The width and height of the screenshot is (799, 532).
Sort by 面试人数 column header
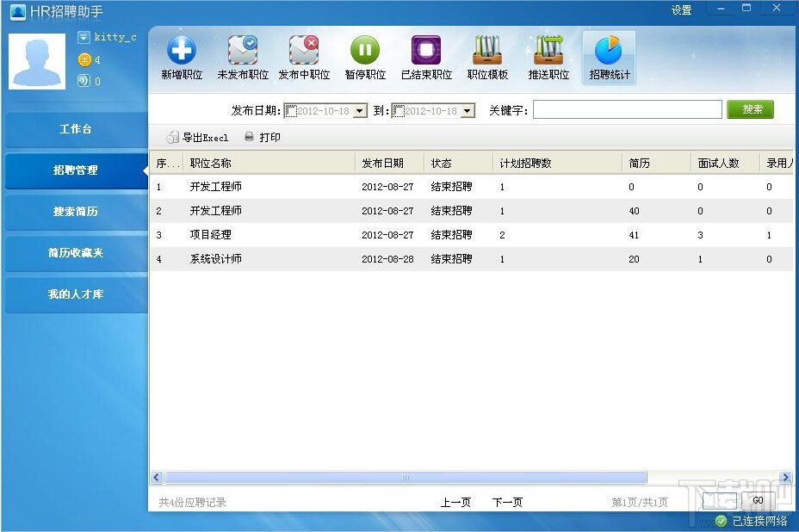pos(725,163)
